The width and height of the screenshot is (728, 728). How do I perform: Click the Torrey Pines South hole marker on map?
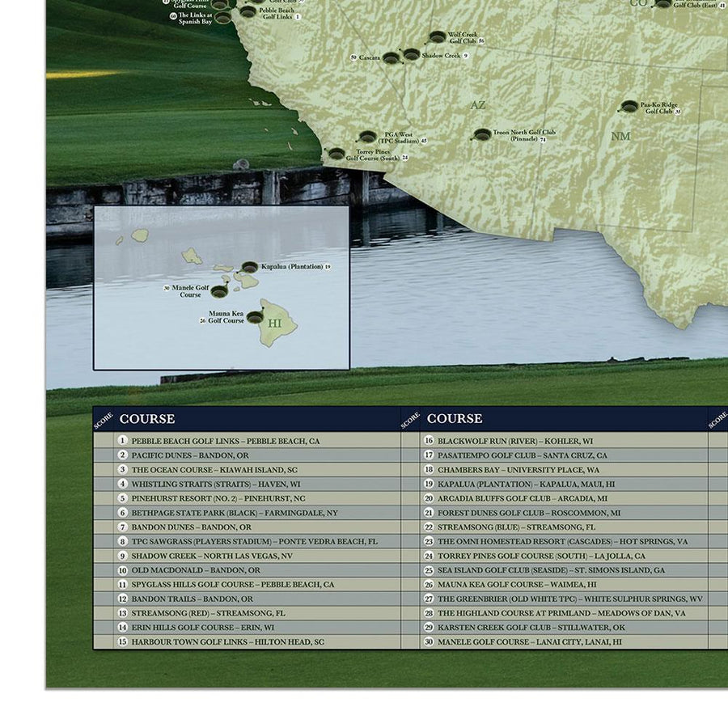click(336, 154)
